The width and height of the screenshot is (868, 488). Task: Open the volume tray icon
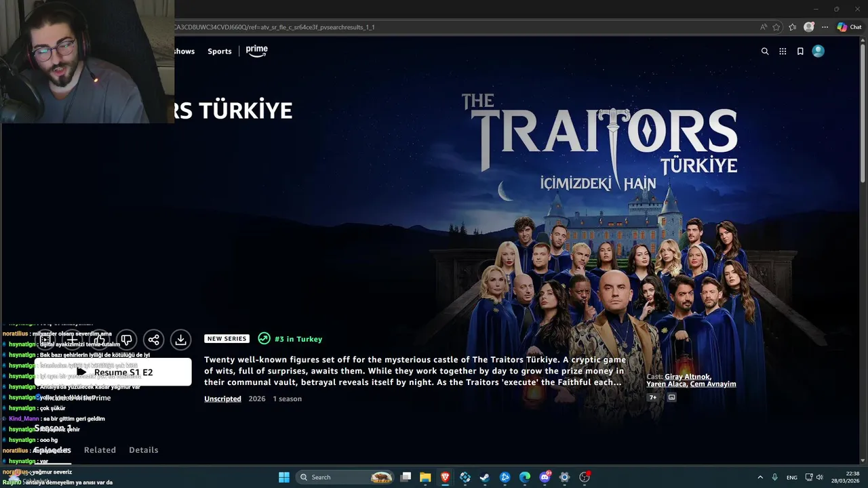pos(819,477)
